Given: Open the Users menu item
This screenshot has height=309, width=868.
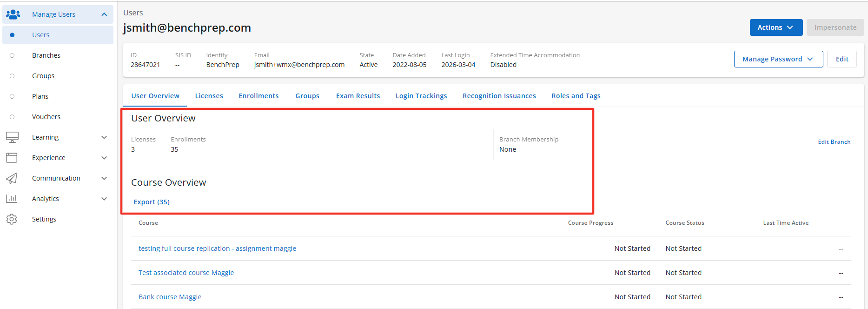Looking at the screenshot, I should pyautogui.click(x=58, y=35).
